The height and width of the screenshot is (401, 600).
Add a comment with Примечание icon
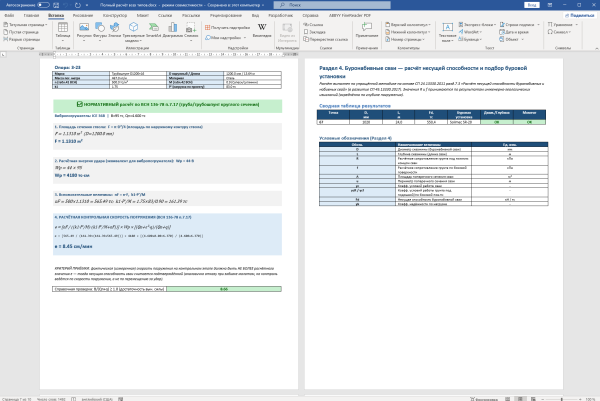[x=367, y=30]
